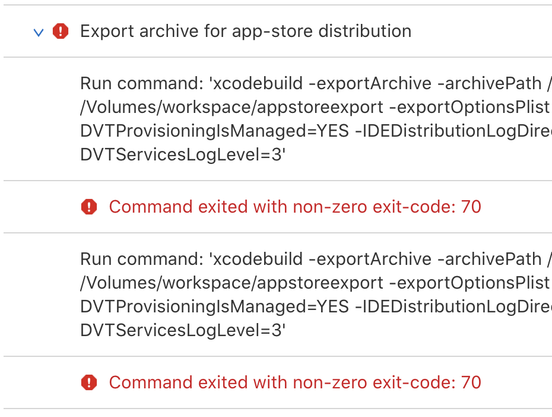This screenshot has width=552, height=417.
Task: Click first DVTProvisioningIsManaged=YES text
Action: click(214, 131)
